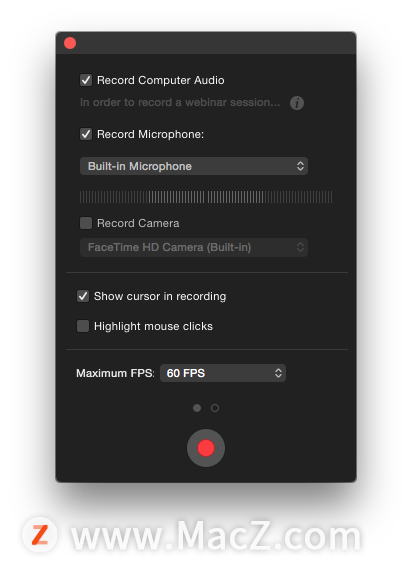
Task: Toggle Show cursor in recording
Action: (83, 296)
